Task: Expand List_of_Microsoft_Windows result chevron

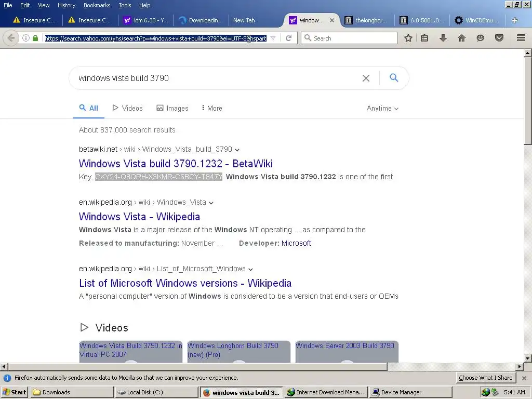Action: click(250, 270)
